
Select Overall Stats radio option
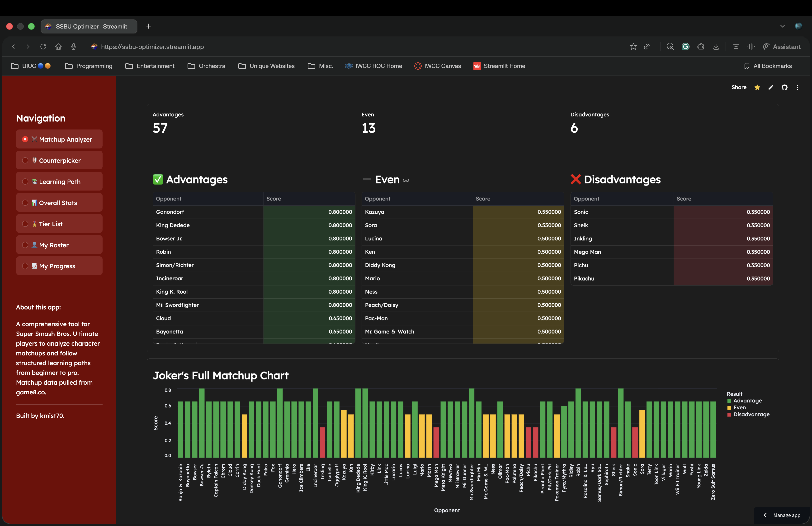(59, 203)
